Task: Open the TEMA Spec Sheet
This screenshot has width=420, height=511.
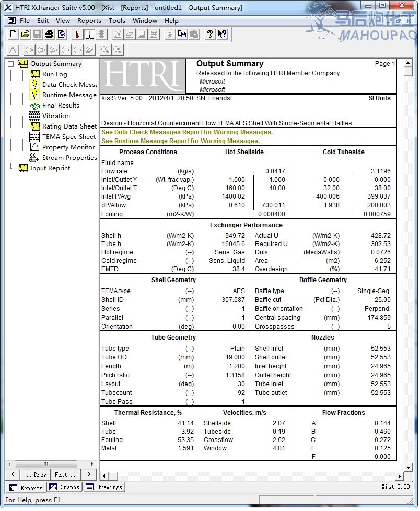Action: click(x=69, y=137)
